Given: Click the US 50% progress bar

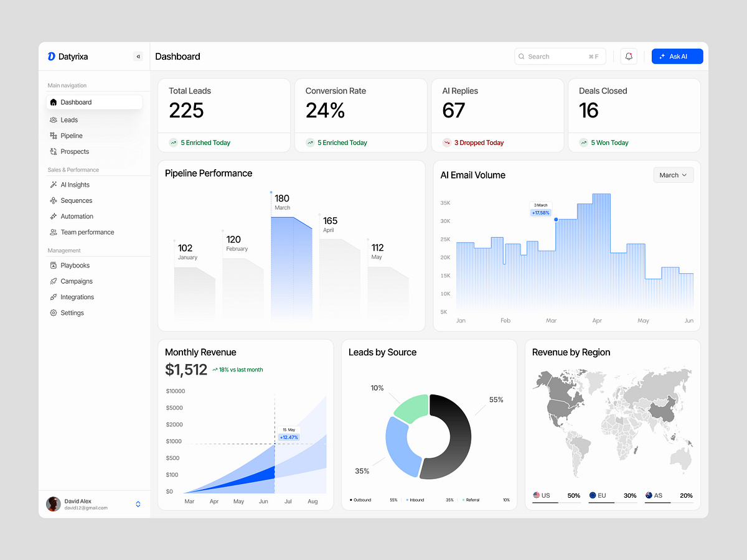Looking at the screenshot, I should click(x=557, y=503).
